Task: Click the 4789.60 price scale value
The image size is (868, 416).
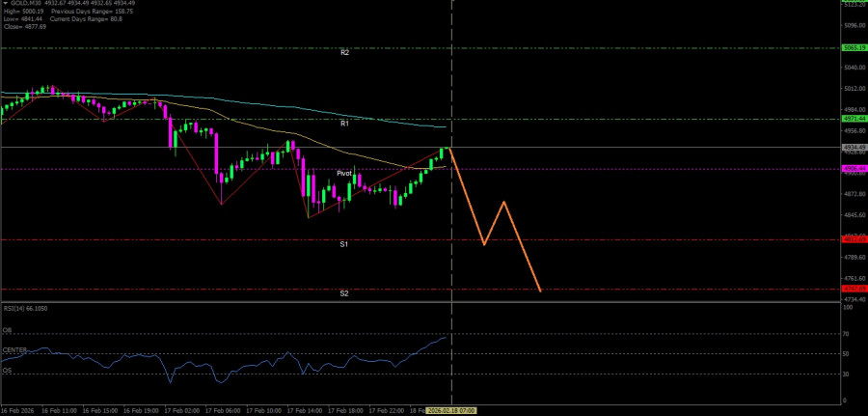Action: [x=854, y=257]
